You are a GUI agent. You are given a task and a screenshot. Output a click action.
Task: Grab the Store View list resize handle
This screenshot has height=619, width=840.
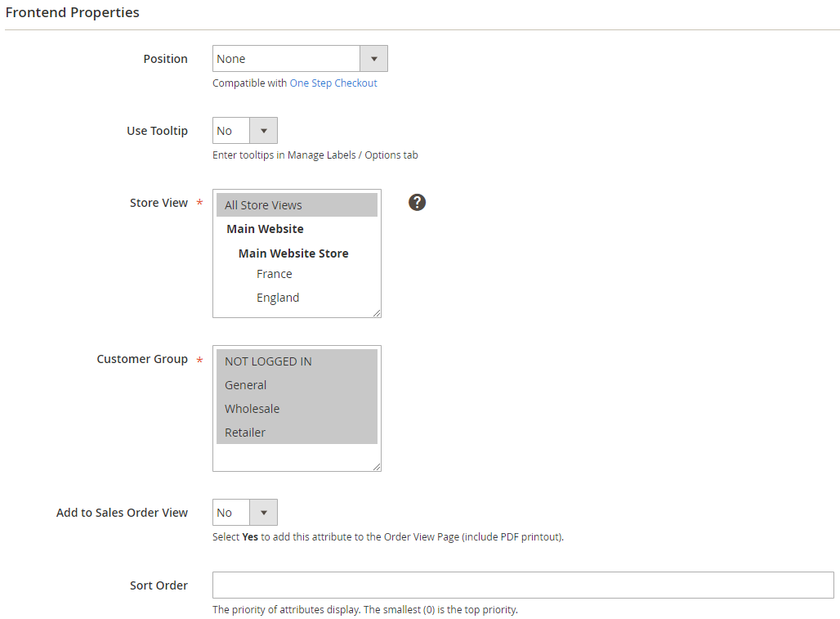coord(378,313)
